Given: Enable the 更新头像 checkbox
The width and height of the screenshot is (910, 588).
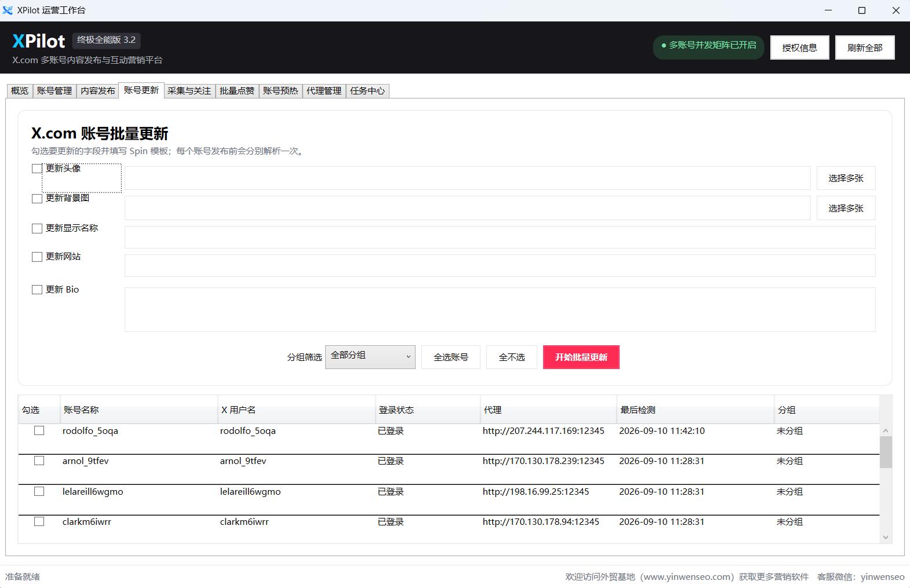Looking at the screenshot, I should 37,169.
